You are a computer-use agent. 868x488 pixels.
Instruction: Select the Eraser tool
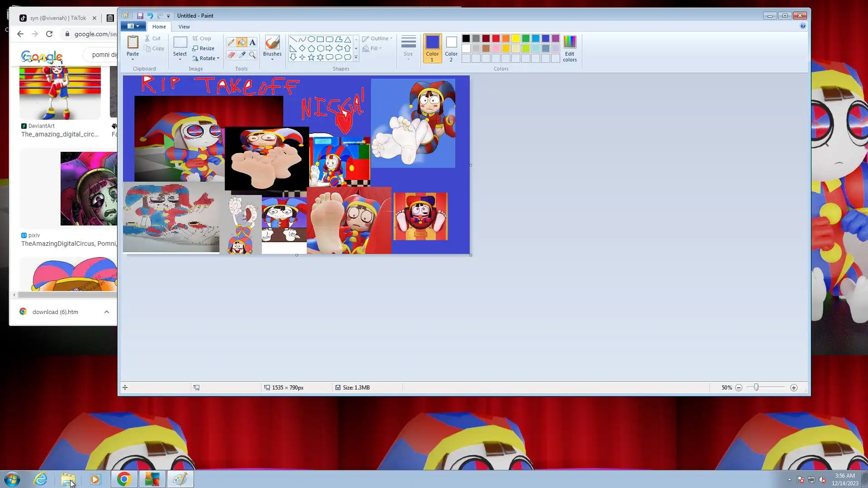[x=231, y=55]
